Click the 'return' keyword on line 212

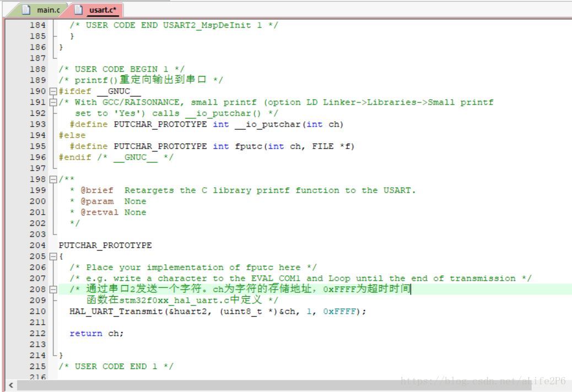coord(86,333)
